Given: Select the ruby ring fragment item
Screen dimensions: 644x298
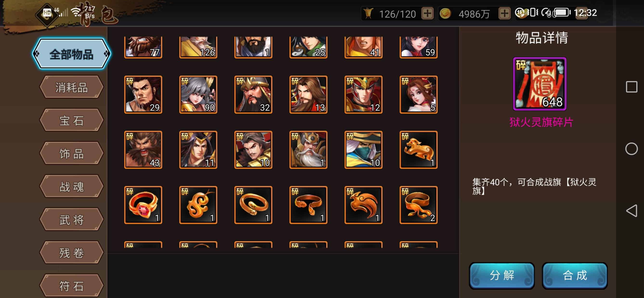Looking at the screenshot, I should pyautogui.click(x=143, y=205).
